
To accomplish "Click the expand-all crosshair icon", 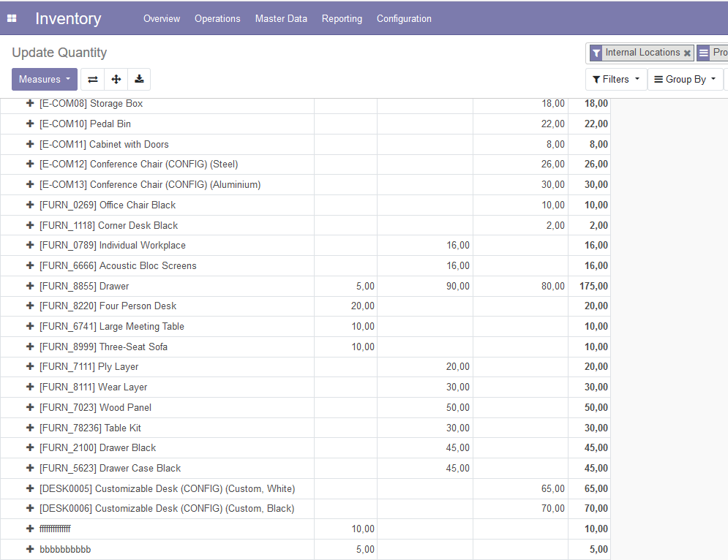I will 116,79.
